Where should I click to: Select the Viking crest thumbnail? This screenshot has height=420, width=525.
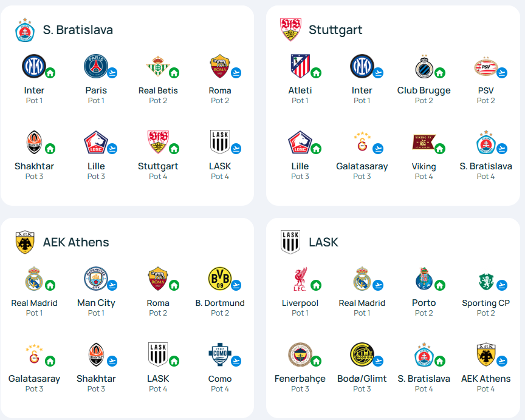424,142
